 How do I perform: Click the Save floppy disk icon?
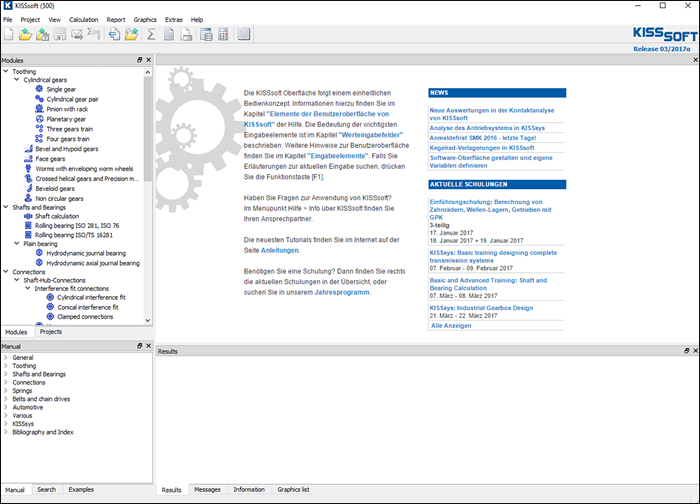[60, 34]
